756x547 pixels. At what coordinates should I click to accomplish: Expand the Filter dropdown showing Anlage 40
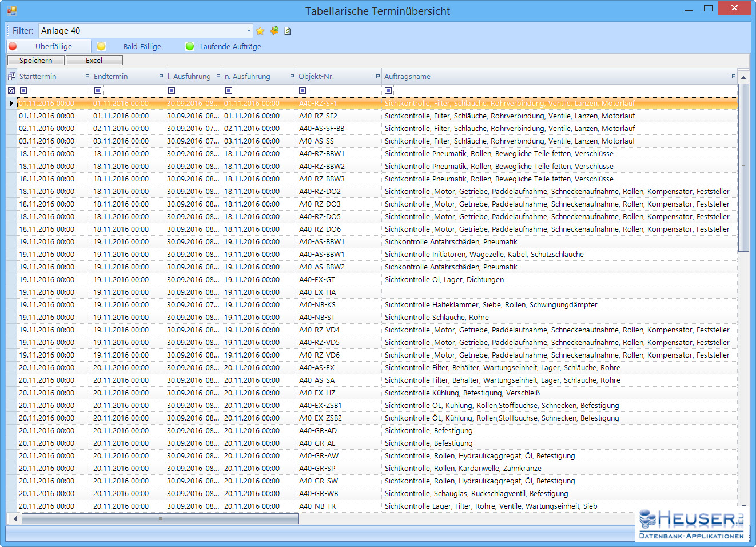[x=249, y=31]
